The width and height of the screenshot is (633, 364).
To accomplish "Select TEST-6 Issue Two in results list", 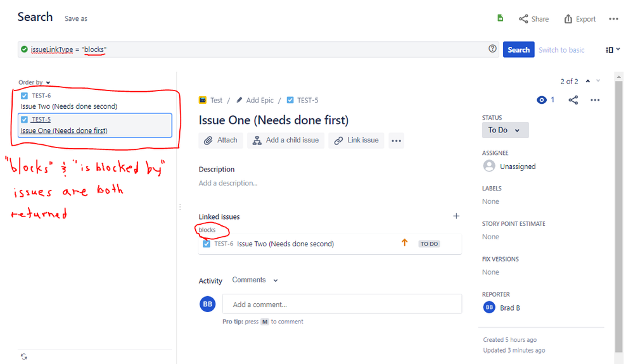I will tap(68, 101).
